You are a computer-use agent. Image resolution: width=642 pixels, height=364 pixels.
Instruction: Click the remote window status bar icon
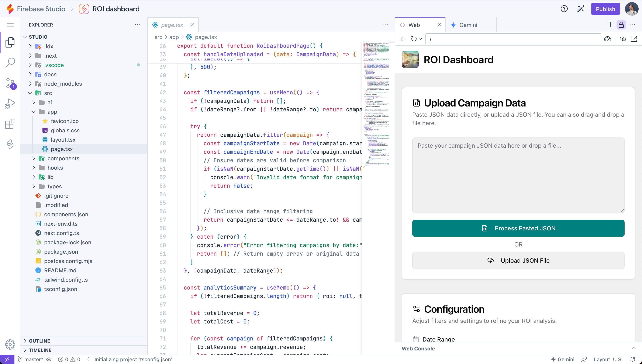click(x=7, y=360)
